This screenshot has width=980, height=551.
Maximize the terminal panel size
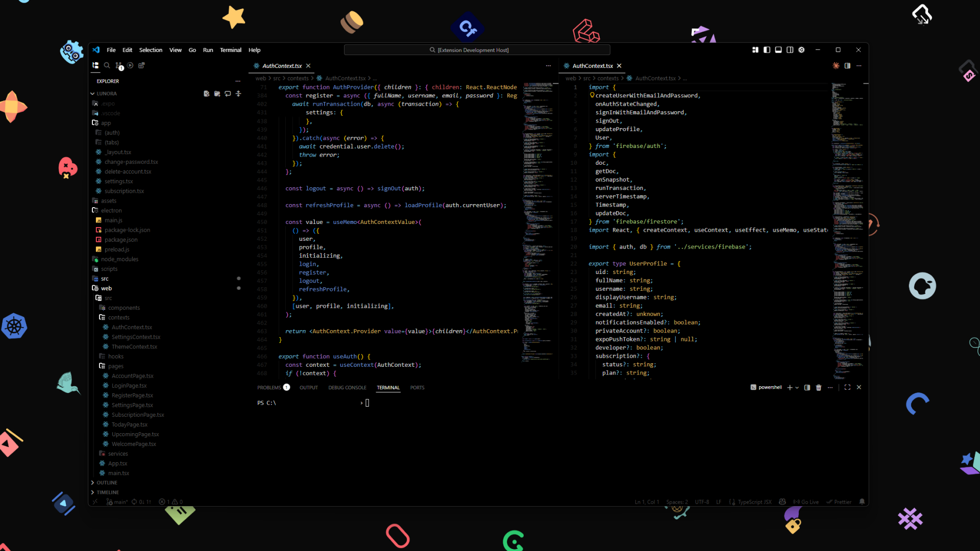(x=847, y=388)
